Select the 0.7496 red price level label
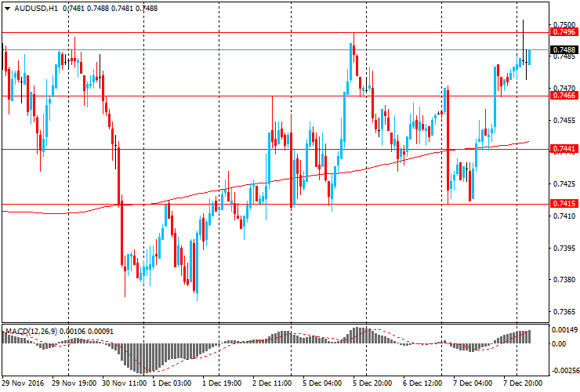580x392 pixels. point(564,32)
